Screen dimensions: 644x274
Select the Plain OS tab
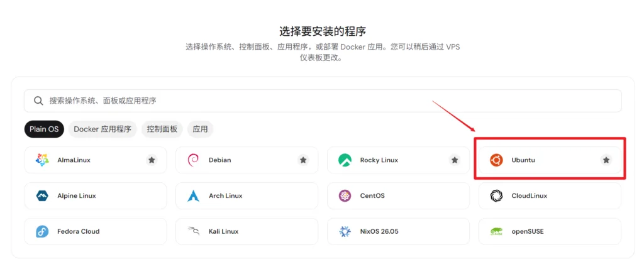pyautogui.click(x=44, y=129)
